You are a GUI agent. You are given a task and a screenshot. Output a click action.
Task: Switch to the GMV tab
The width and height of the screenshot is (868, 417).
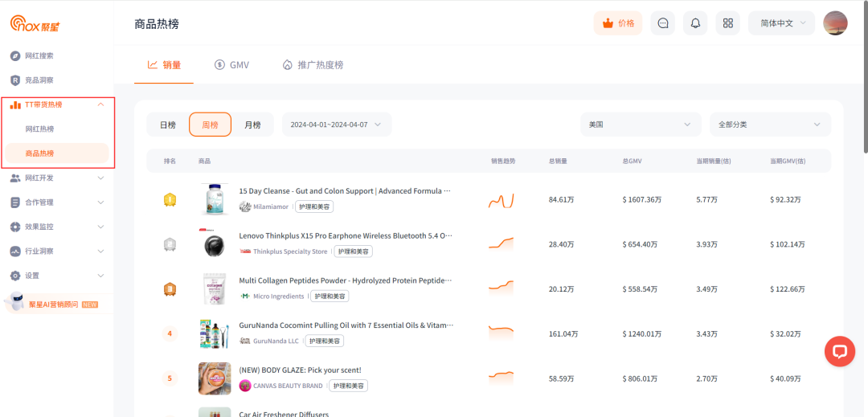[x=232, y=65]
